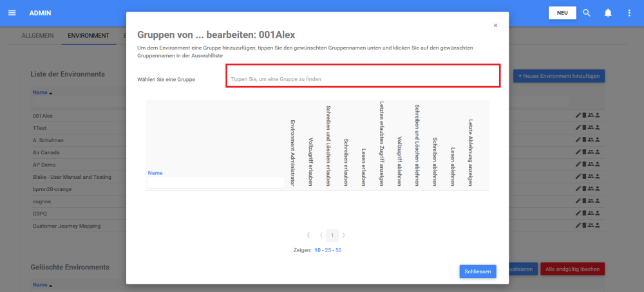Switch to the ALLGEMEIN tab

point(37,36)
